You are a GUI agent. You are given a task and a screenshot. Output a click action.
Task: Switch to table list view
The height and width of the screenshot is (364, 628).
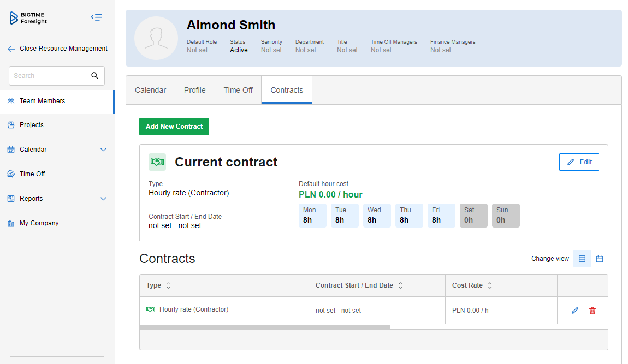[x=582, y=259]
